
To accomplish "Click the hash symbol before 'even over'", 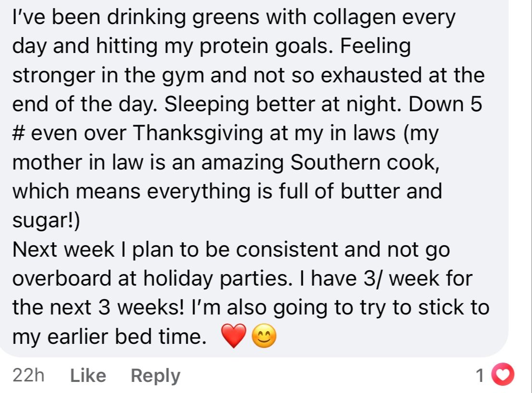I will tap(19, 133).
